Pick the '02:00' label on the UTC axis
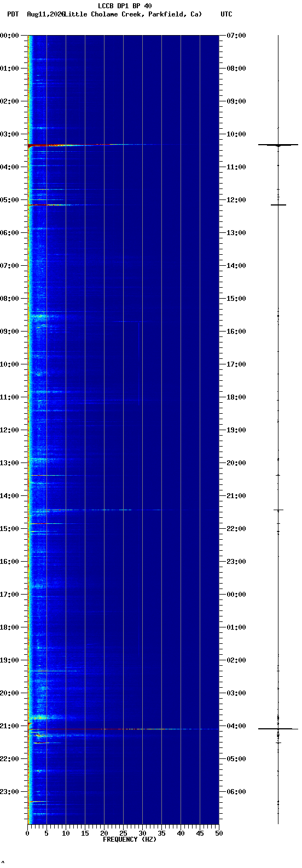This screenshot has height=868, width=302. 236,660
